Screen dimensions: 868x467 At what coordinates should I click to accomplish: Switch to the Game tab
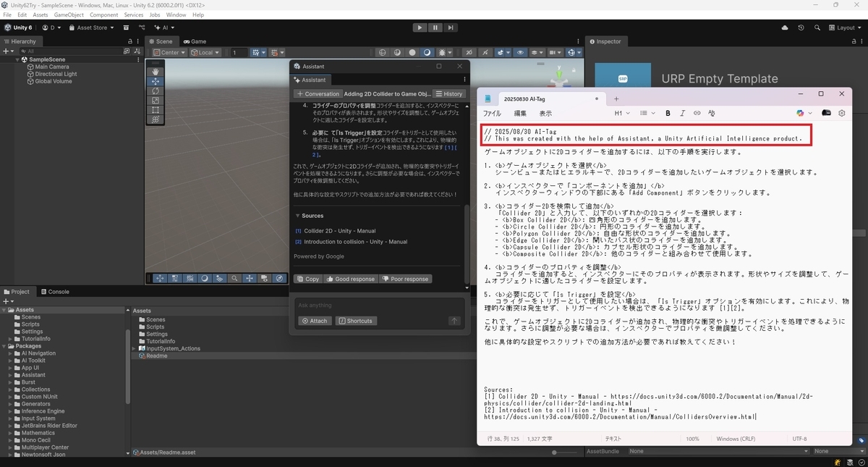click(195, 41)
